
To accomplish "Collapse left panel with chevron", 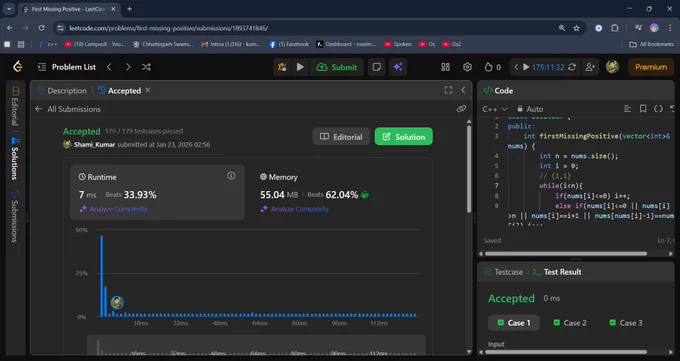I will point(463,90).
